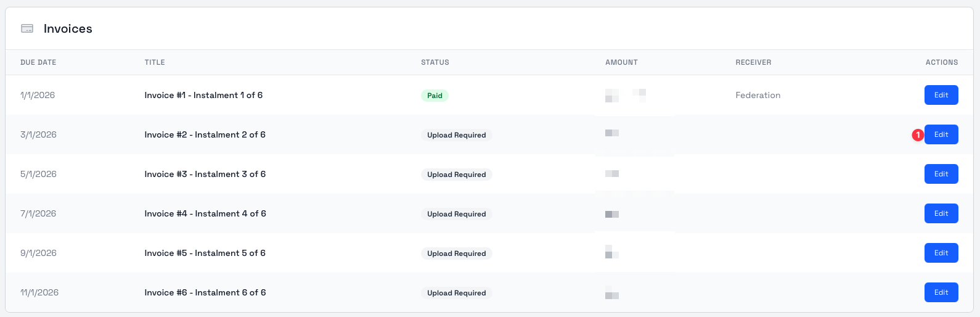Click the Invoices card icon in header
Image resolution: width=980 pixels, height=317 pixels.
coord(27,28)
